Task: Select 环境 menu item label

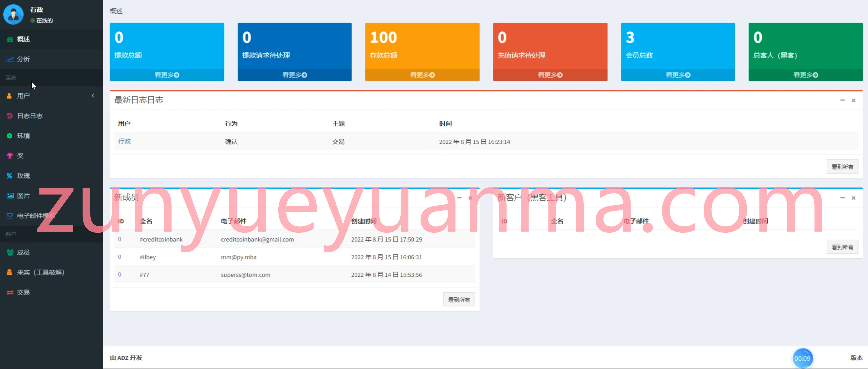Action: click(x=24, y=136)
